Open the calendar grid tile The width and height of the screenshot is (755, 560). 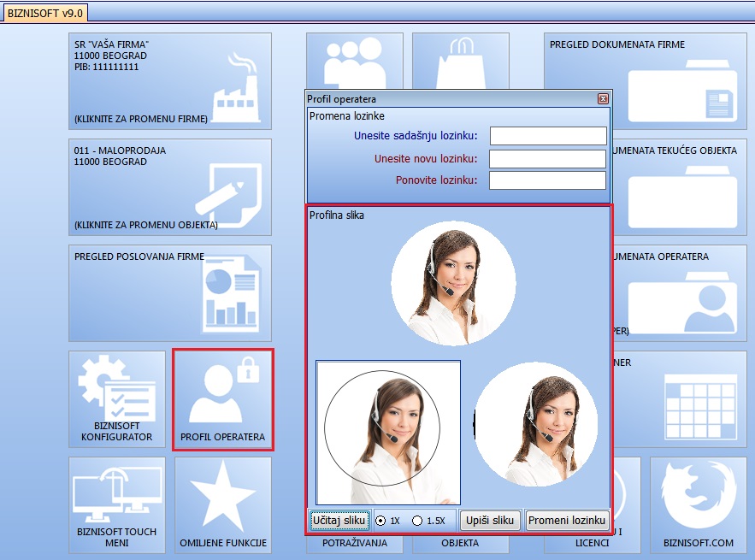pyautogui.click(x=680, y=399)
